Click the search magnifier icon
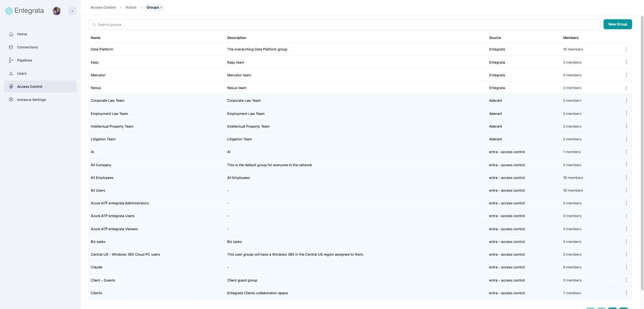 pyautogui.click(x=94, y=25)
